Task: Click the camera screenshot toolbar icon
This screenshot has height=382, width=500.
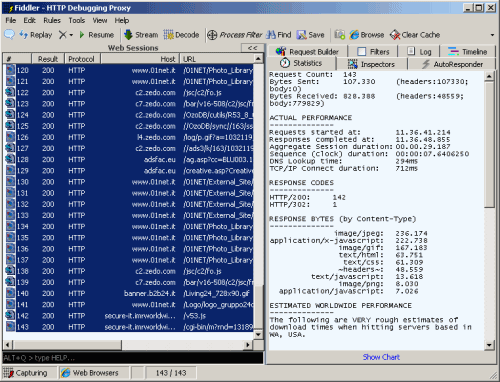Action: pos(339,35)
